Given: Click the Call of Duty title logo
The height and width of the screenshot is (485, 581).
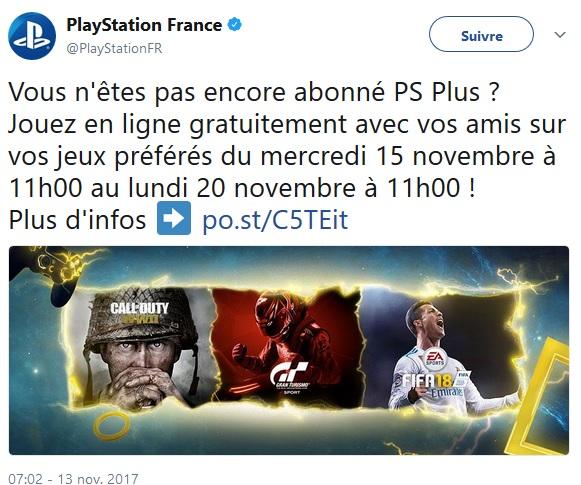Looking at the screenshot, I should (139, 313).
